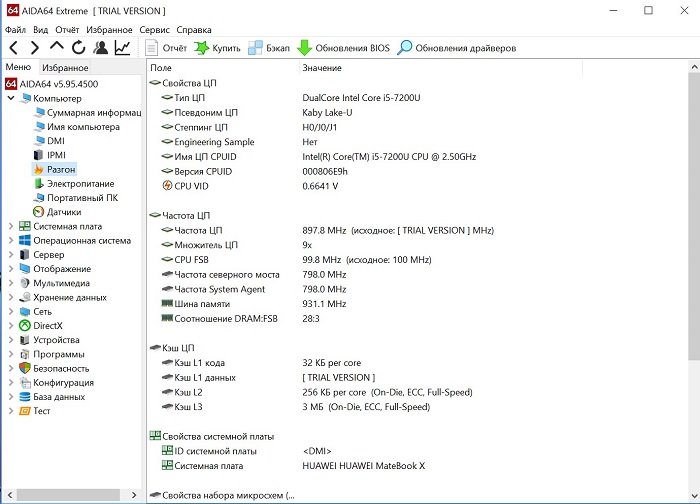Expand the Хранение данных node
This screenshot has height=504, width=700.
11,297
